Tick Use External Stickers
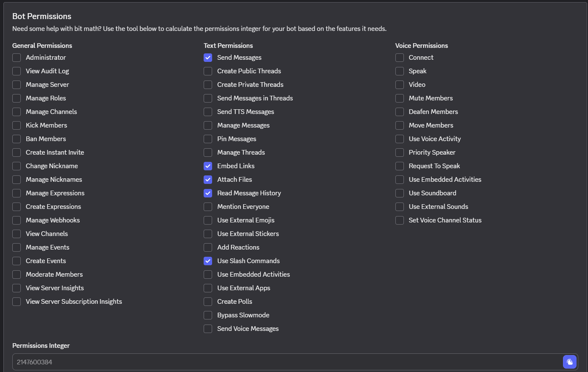 click(208, 234)
